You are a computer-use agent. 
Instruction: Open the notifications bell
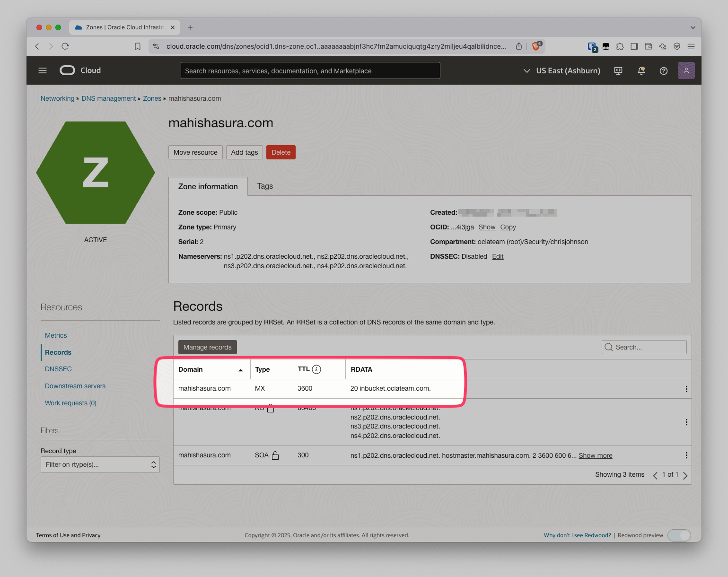tap(641, 70)
